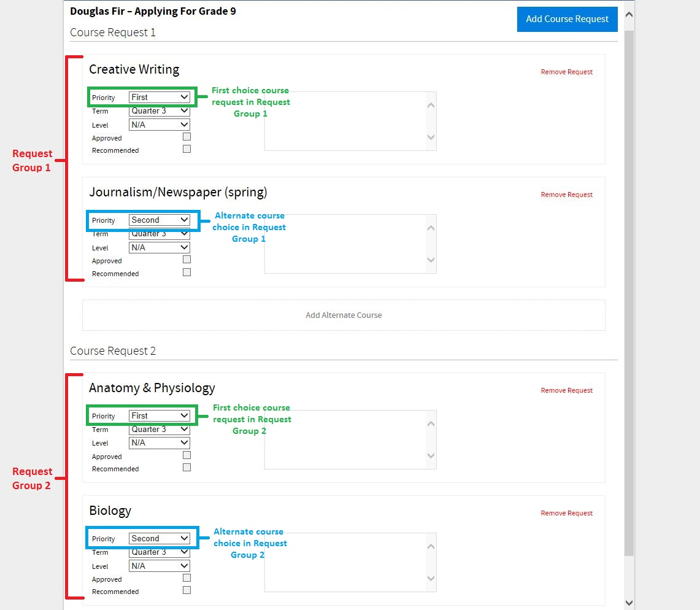Open the Term dropdown for Biology

tap(159, 552)
